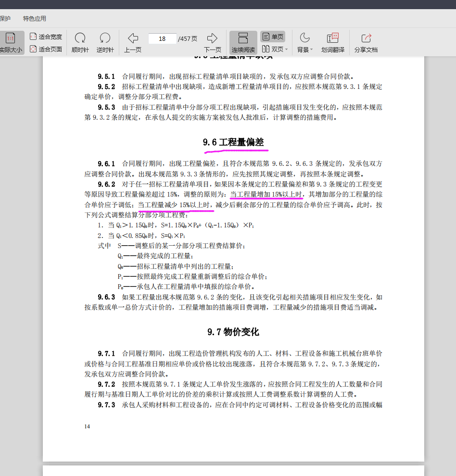Open the 双页 dropdown arrow
The width and height of the screenshot is (456, 476).
287,49
